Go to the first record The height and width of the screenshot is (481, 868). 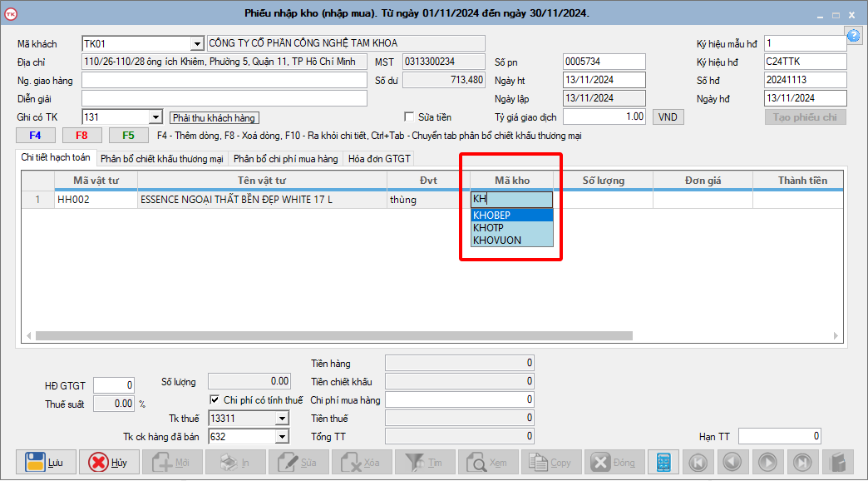(x=698, y=462)
